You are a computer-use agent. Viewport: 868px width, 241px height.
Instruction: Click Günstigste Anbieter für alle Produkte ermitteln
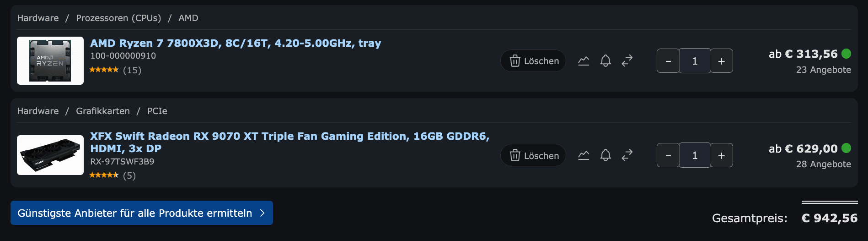(141, 213)
